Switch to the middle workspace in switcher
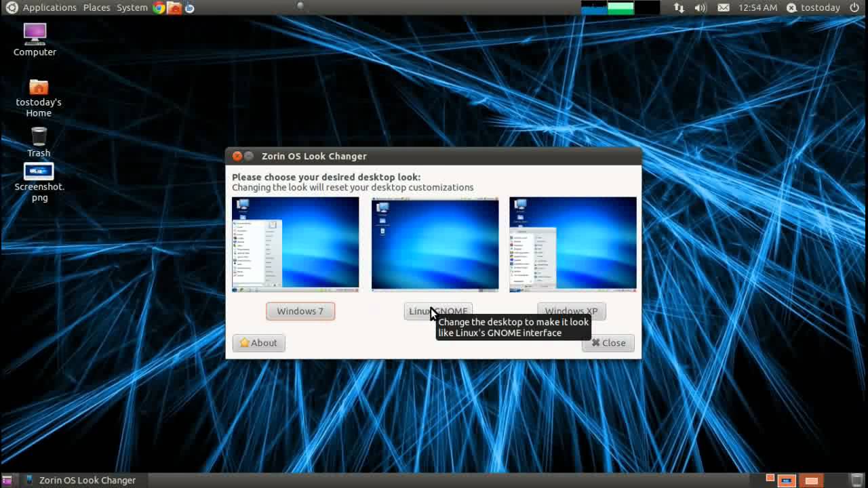The image size is (868, 488). 787,481
